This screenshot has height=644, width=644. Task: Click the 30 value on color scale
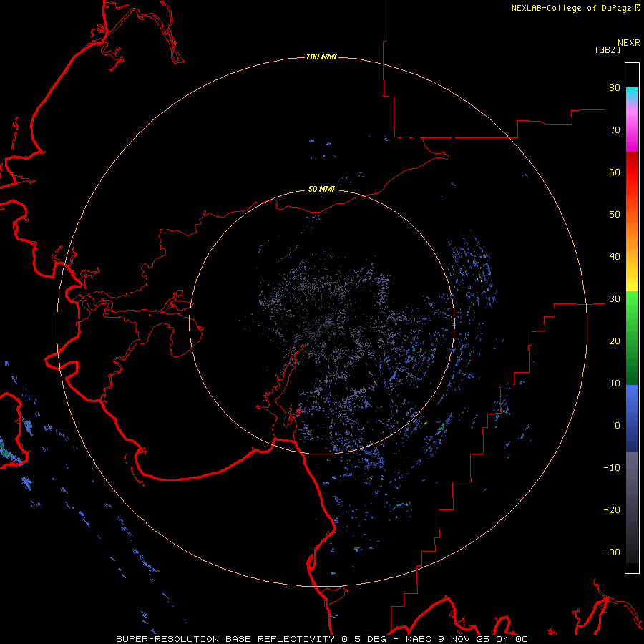point(615,298)
